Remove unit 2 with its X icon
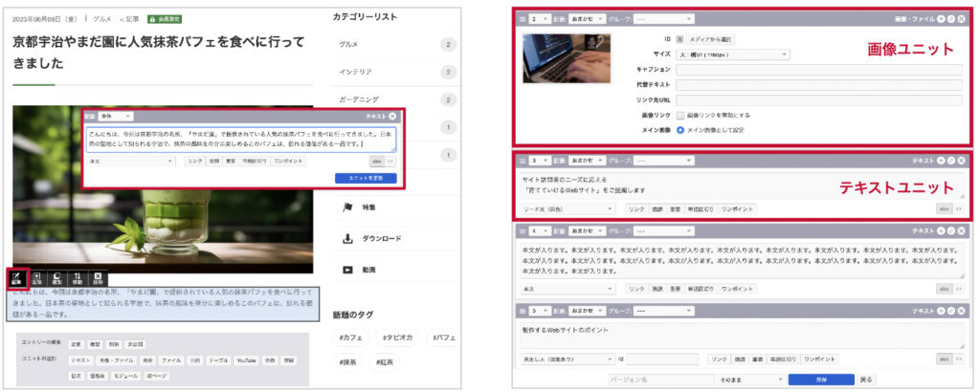980x392 pixels. (960, 19)
